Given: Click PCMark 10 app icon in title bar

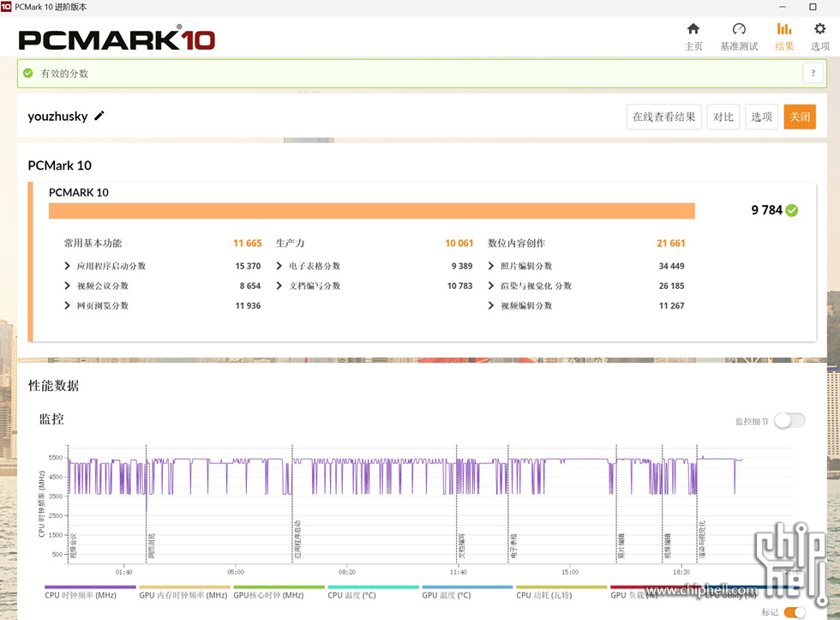Looking at the screenshot, I should tap(6, 6).
